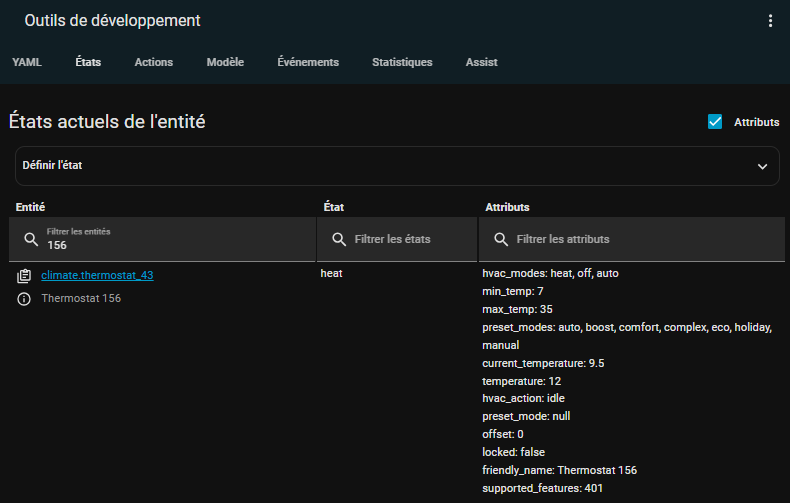Select the États tab
The image size is (790, 503).
pos(88,62)
